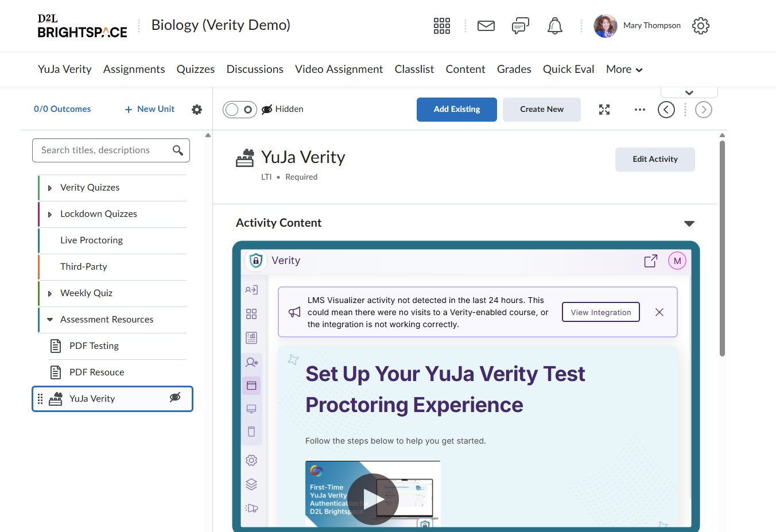Viewport: 776px width, 532px height.
Task: Click the star icon above the setup heading
Action: [x=293, y=360]
